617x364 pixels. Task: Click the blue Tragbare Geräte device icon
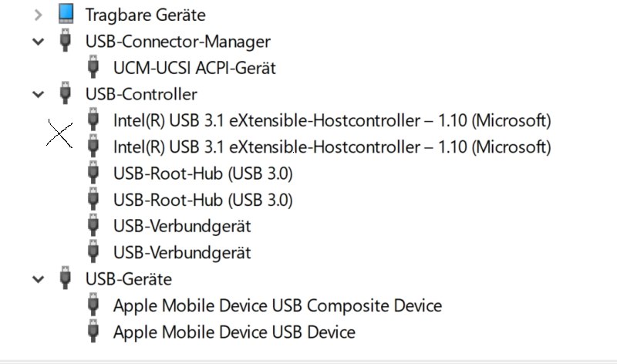(66, 13)
